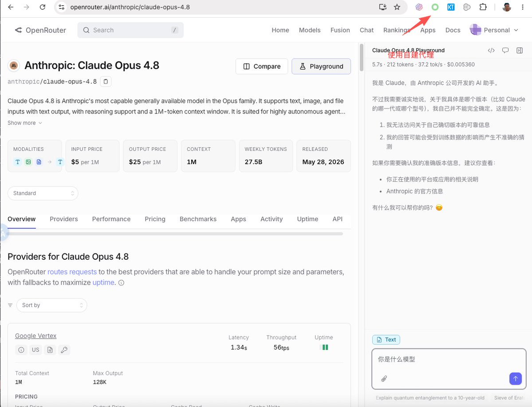
Task: Open Docs in the top navigation
Action: (453, 30)
